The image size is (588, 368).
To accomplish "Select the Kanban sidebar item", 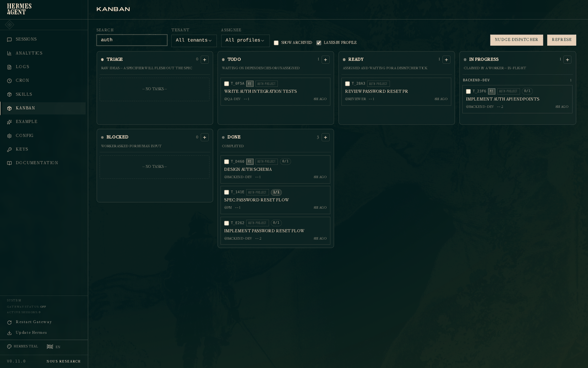I will click(x=43, y=108).
